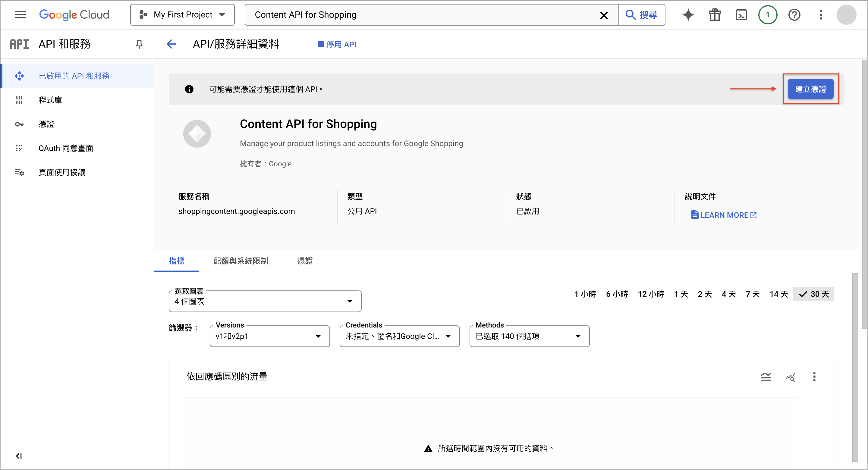
Task: Open the Methods filter dropdown
Action: [x=529, y=336]
